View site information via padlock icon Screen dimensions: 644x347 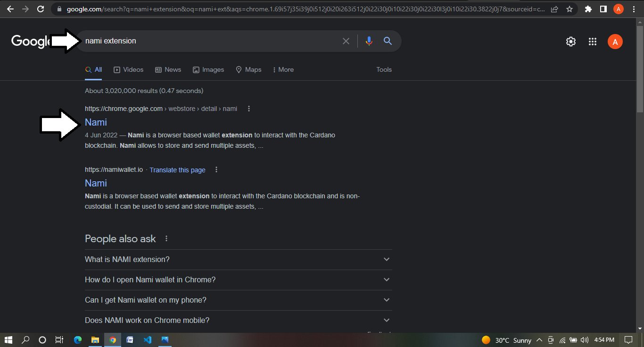[x=58, y=9]
